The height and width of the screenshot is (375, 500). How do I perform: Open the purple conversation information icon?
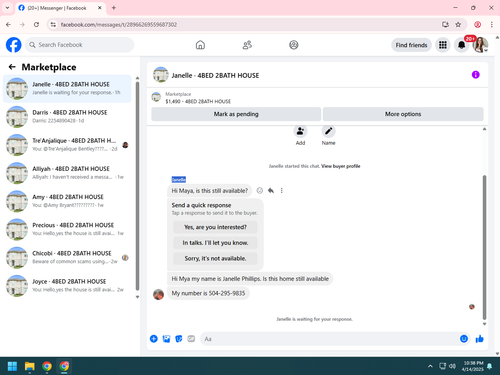[x=476, y=75]
